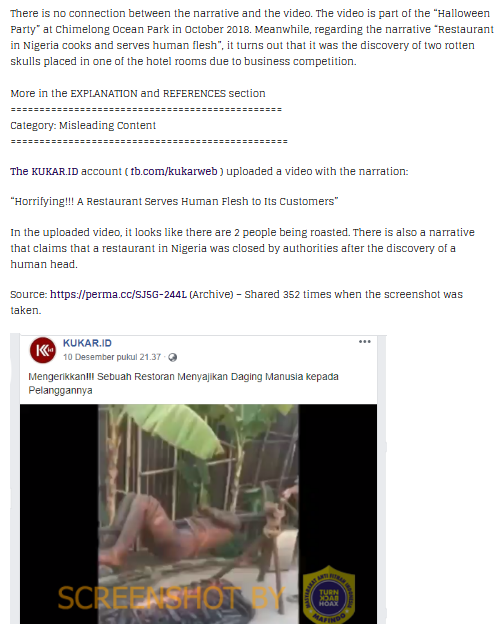Click the EXPLANATION and REFERENCES section line
Image resolution: width=502 pixels, height=624 pixels.
coord(138,94)
